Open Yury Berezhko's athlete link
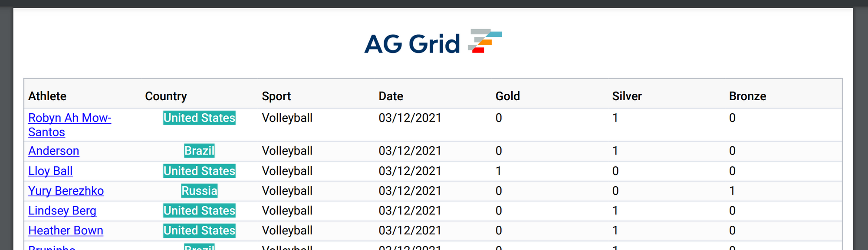868x250 pixels. (x=66, y=191)
